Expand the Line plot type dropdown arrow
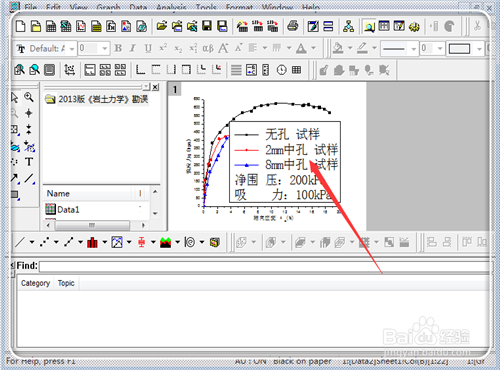The height and width of the screenshot is (370, 500). 32,242
